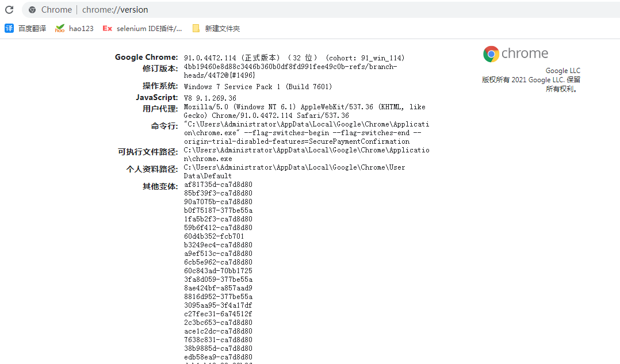Click variation 2c3bc653-ca7d8d80
This screenshot has height=364, width=620.
click(x=218, y=323)
